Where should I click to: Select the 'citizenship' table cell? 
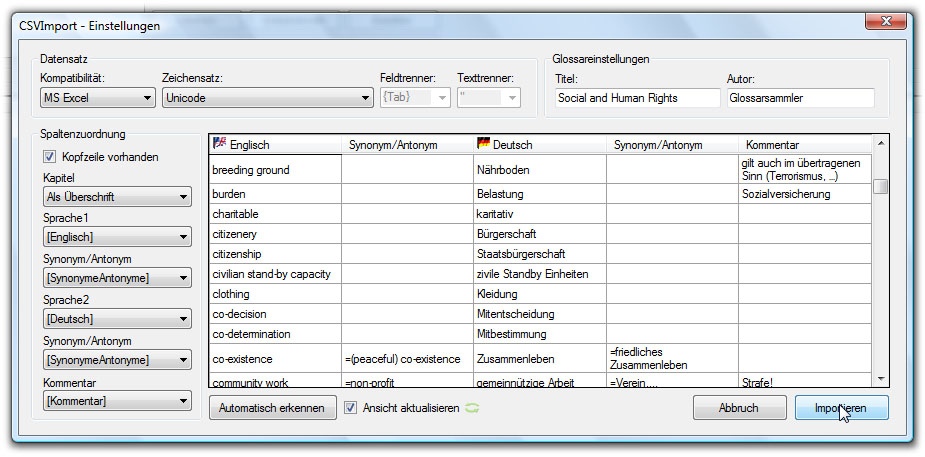[273, 254]
